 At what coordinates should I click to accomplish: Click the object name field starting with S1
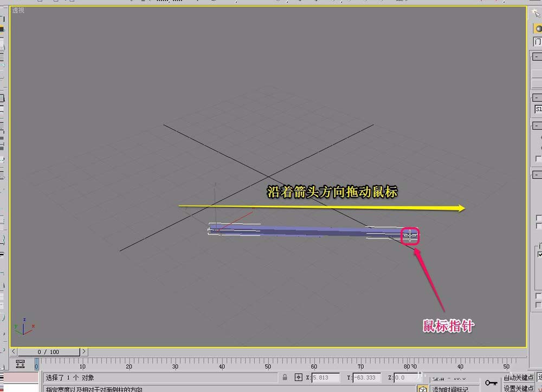[x=538, y=109]
